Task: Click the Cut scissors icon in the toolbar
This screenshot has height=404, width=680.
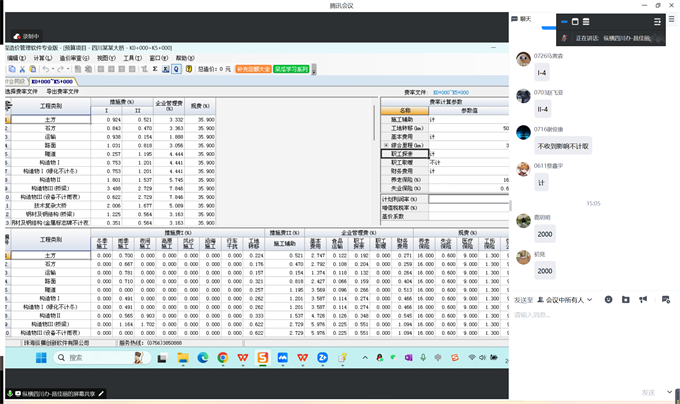Action: pyautogui.click(x=22, y=69)
